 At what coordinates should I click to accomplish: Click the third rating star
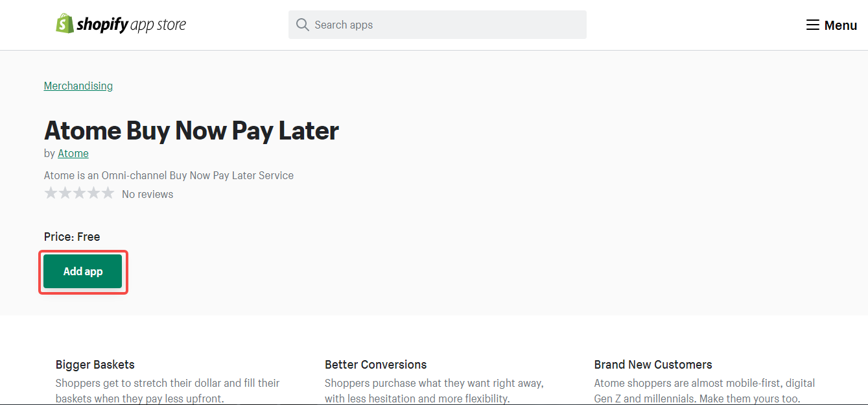80,193
